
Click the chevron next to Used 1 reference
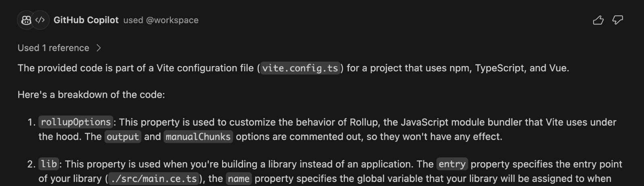(99, 48)
